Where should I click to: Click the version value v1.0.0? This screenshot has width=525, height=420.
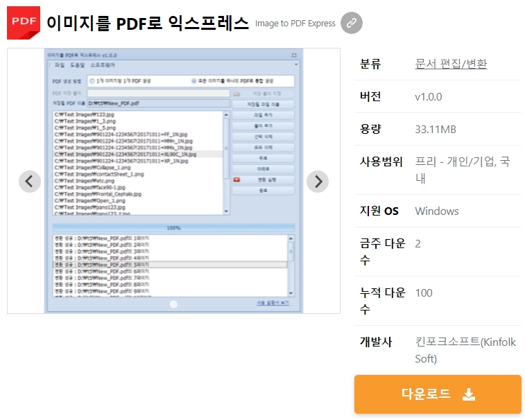click(428, 97)
